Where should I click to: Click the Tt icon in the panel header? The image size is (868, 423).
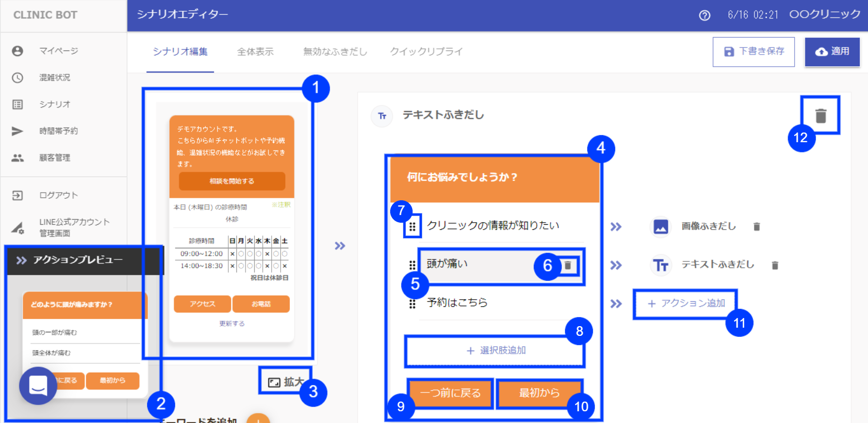pos(382,116)
